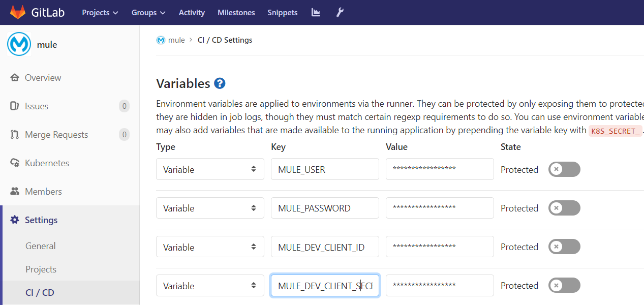Open the instance statistics chart icon

pos(316,12)
